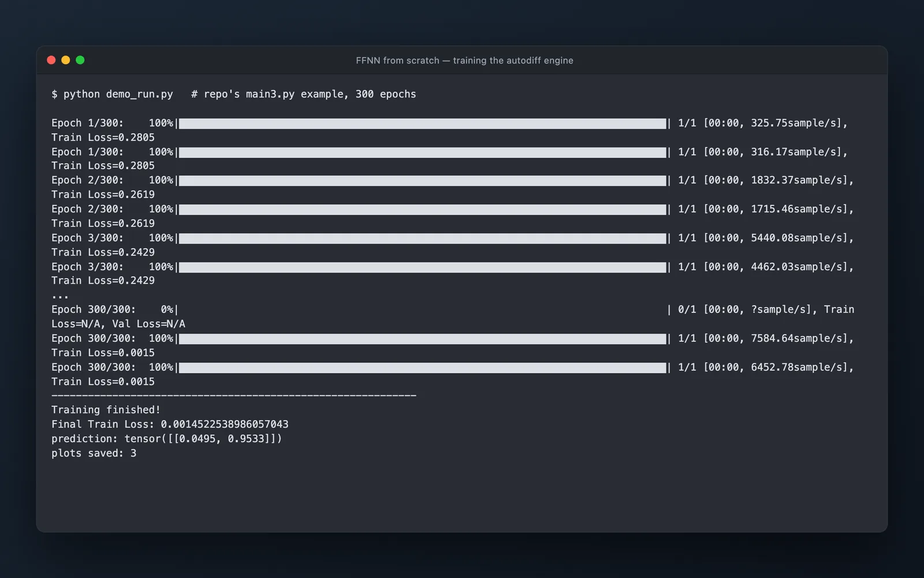Click 'Final Train Loss: 0.0014522538986057043'
924x578 pixels.
point(170,424)
